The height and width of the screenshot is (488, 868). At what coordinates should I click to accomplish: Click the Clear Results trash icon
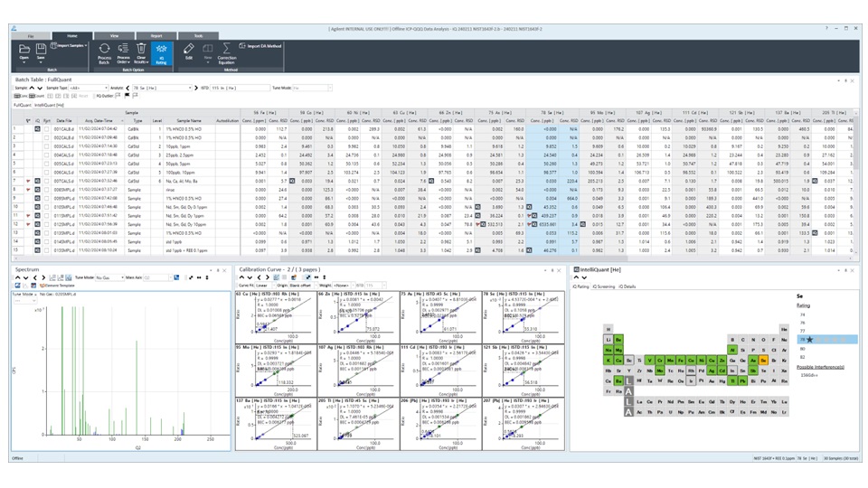click(141, 51)
